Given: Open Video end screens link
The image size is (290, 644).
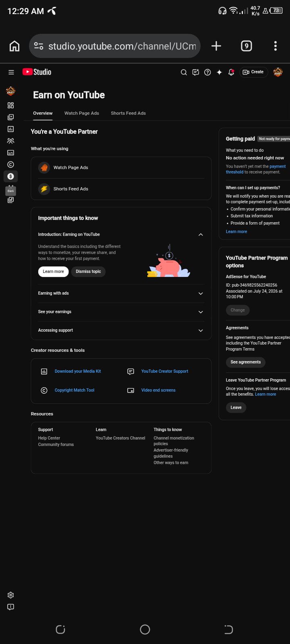Looking at the screenshot, I should pos(158,390).
